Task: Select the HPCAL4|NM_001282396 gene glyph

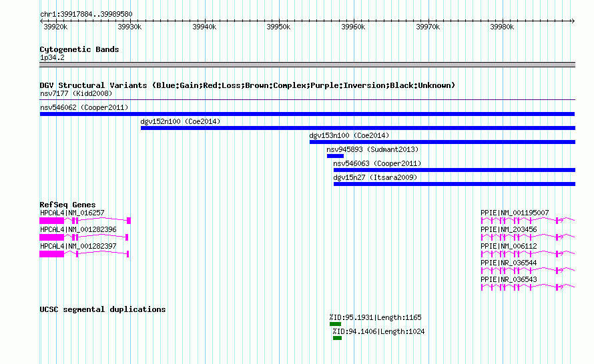Action: coord(84,237)
